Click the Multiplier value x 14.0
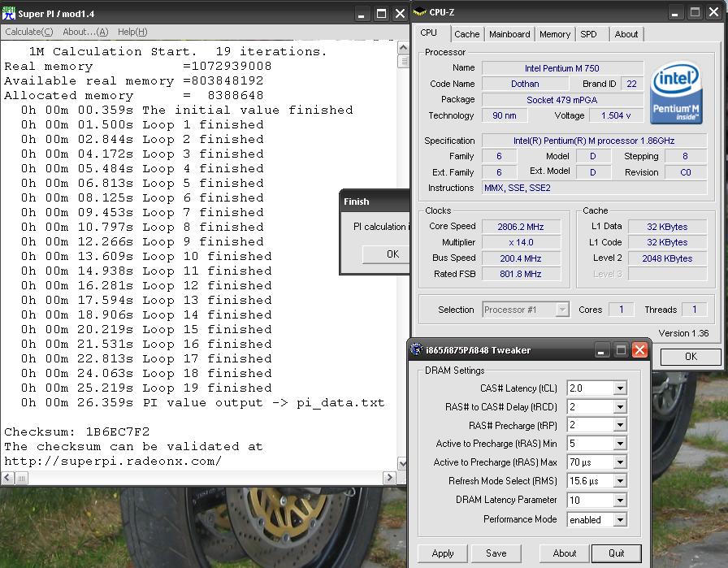728x568 pixels. click(x=521, y=242)
